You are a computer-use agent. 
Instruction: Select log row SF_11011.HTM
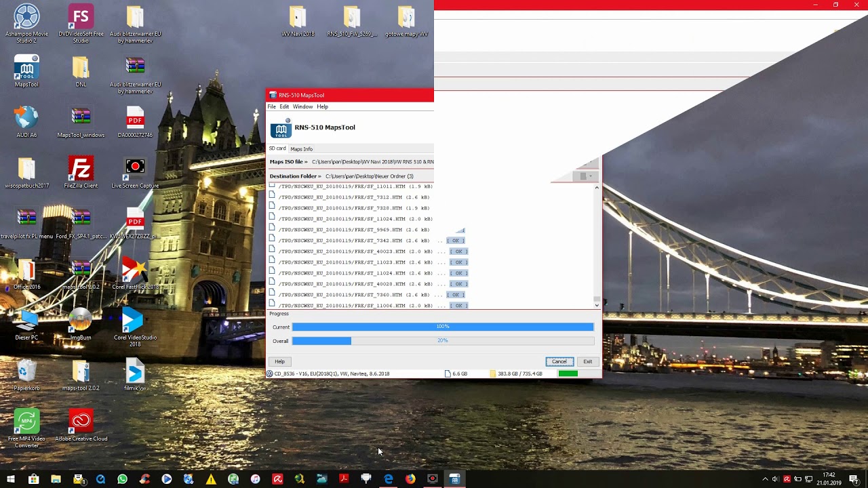tap(351, 186)
